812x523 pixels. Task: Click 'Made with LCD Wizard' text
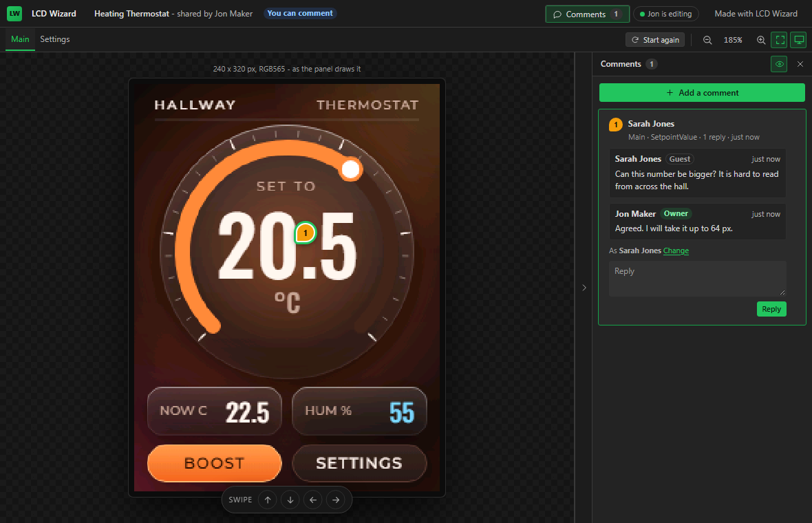click(756, 14)
